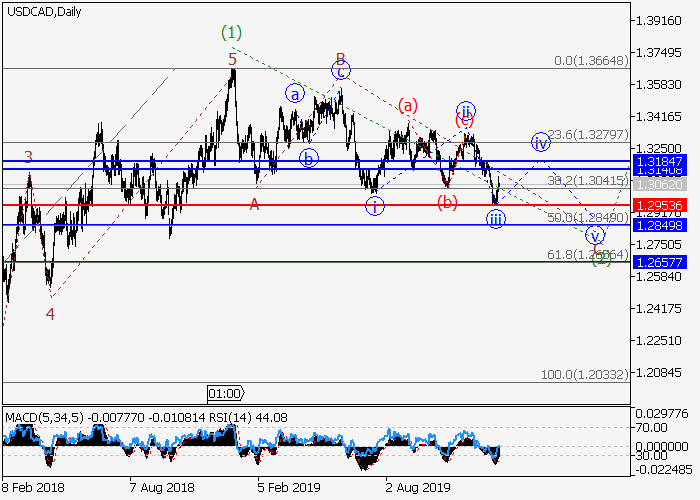Click the green (1) wave label

[x=232, y=33]
